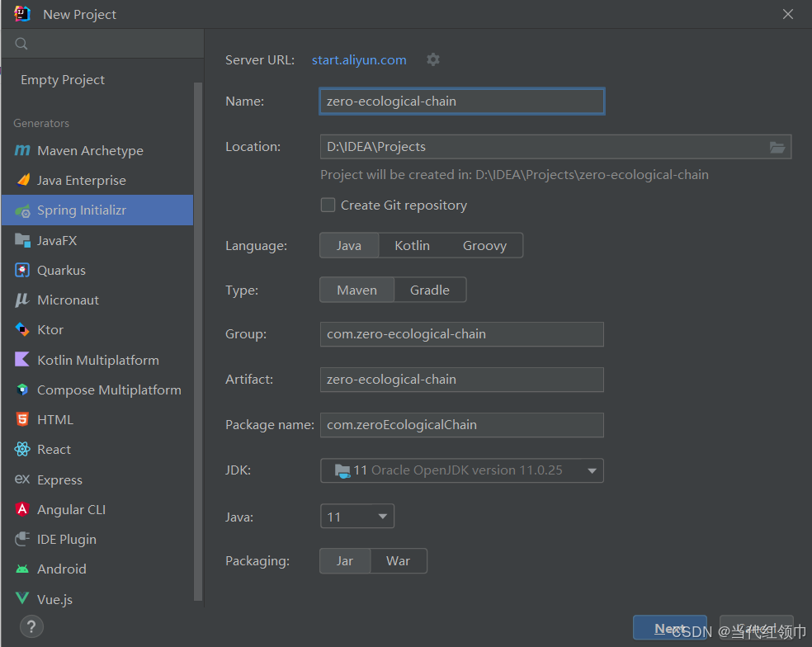Select the Quarkus text row

(x=97, y=271)
